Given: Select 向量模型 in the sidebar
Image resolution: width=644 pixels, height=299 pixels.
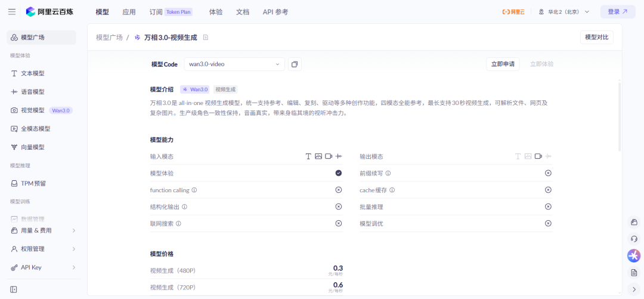Looking at the screenshot, I should coord(42,147).
